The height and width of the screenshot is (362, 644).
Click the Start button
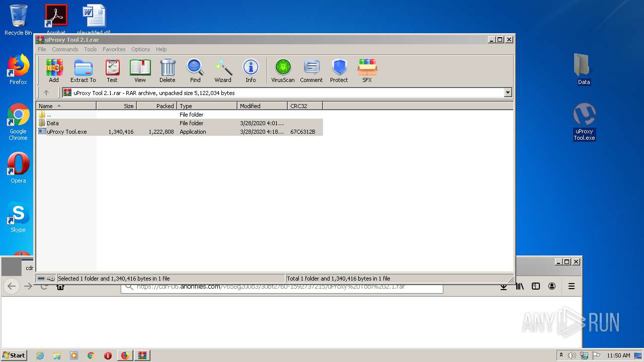coord(14,355)
